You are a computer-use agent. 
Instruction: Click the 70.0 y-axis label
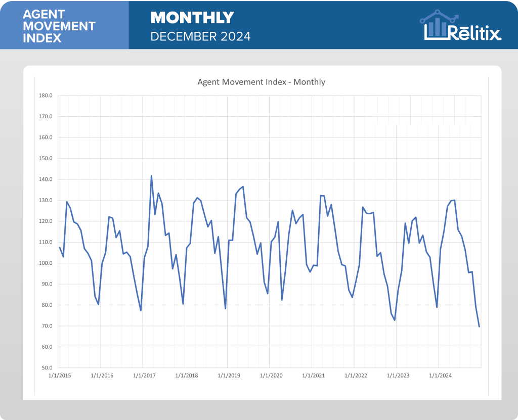(47, 326)
